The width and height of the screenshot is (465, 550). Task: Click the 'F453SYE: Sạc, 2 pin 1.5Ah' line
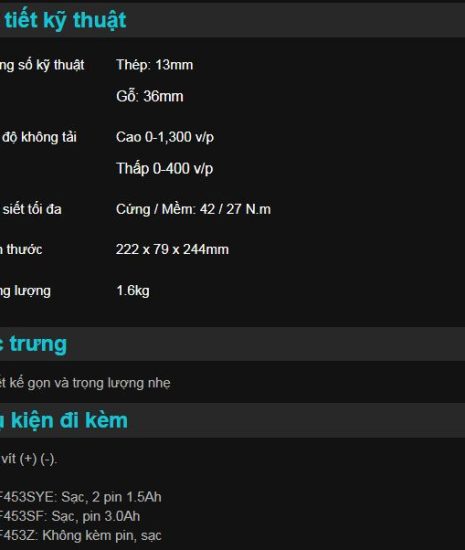tap(81, 497)
